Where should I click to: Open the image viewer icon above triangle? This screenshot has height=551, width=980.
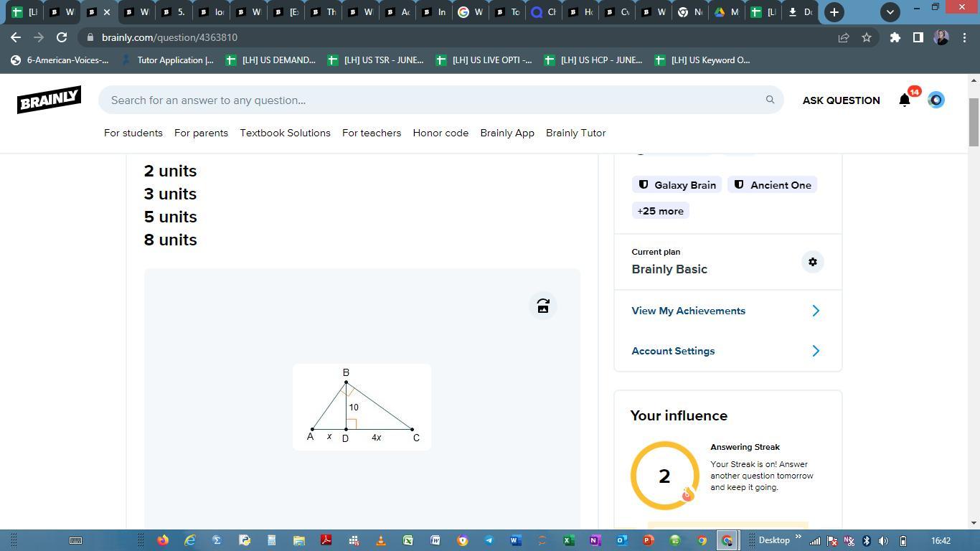pos(543,306)
